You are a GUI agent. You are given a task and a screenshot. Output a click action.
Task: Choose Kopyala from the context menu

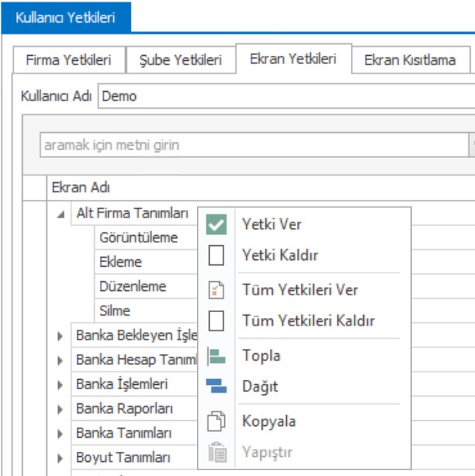[304, 422]
